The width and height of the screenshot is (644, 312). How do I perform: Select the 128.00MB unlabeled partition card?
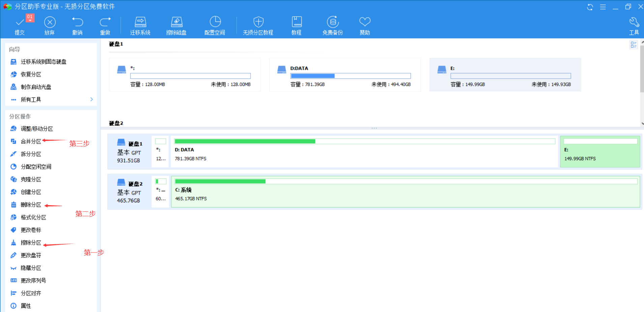[x=185, y=75]
